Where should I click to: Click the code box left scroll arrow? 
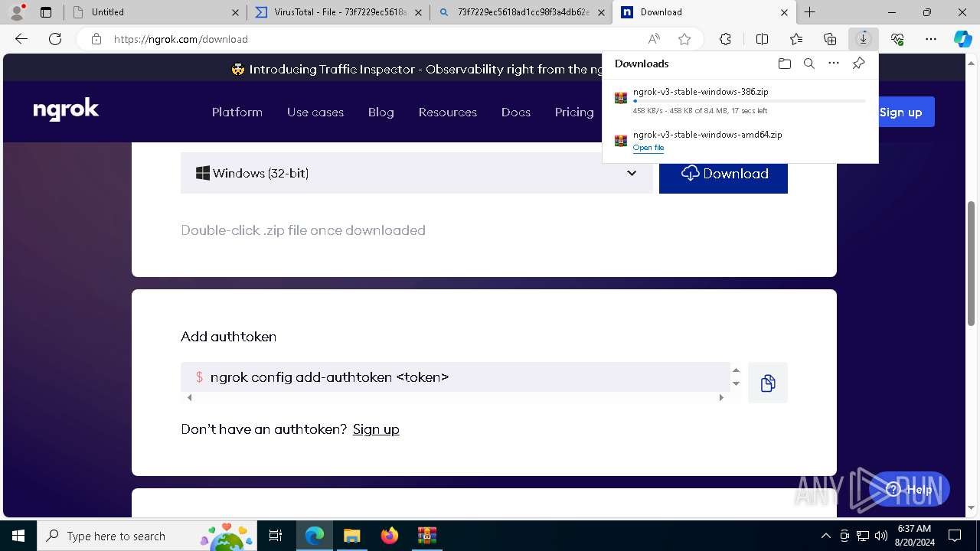(190, 397)
